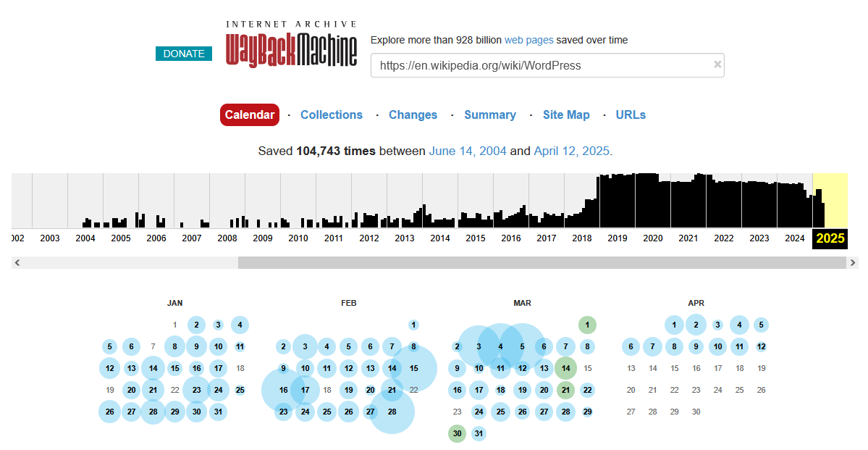Viewport: 868px width, 450px height.
Task: Open captures for February 28
Action: (x=392, y=412)
